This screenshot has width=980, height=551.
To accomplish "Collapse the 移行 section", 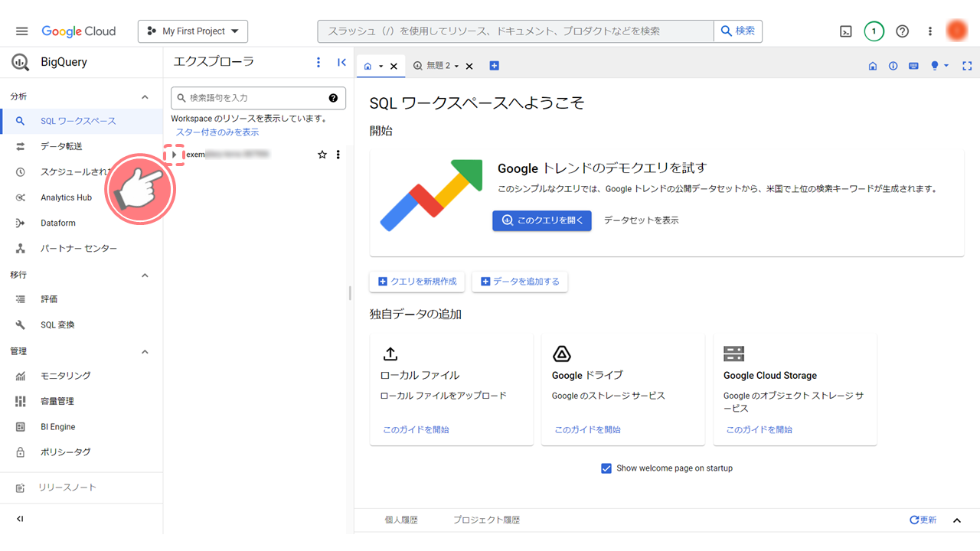I will click(x=145, y=275).
